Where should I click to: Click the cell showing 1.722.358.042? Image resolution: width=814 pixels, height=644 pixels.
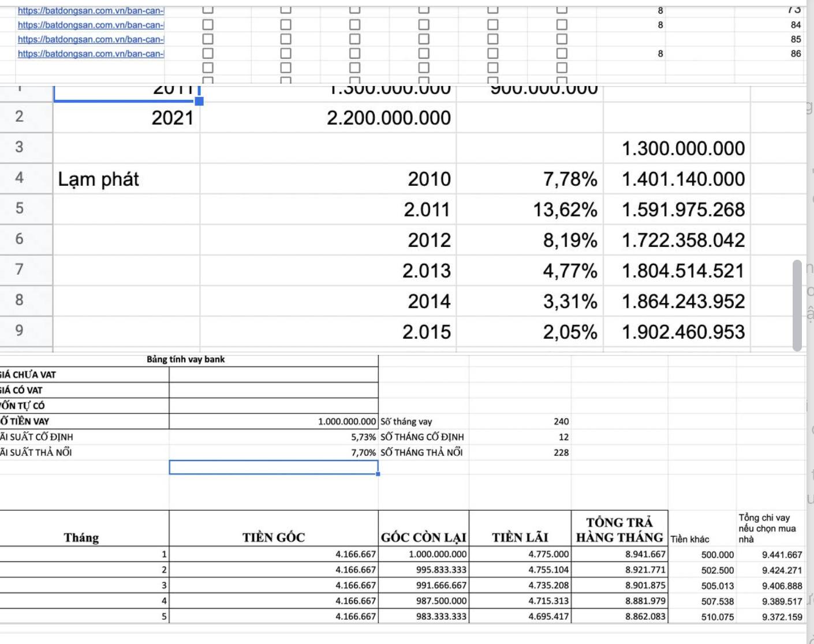677,240
